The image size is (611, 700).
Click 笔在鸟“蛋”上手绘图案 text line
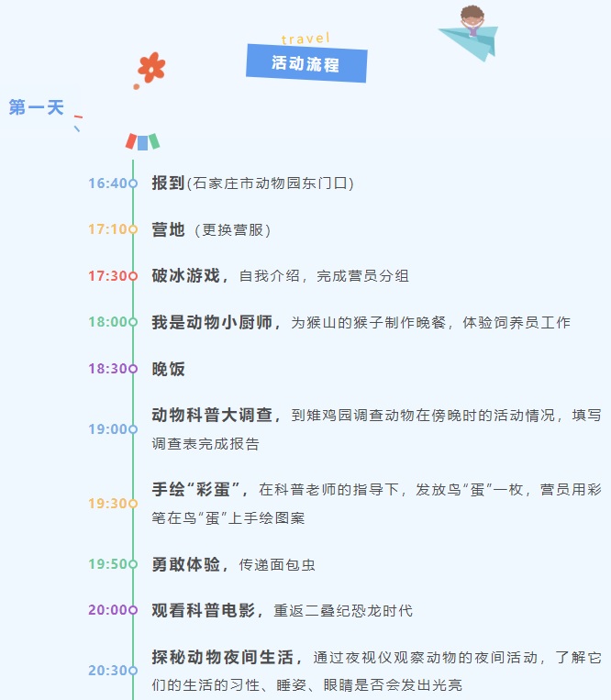coord(228,518)
